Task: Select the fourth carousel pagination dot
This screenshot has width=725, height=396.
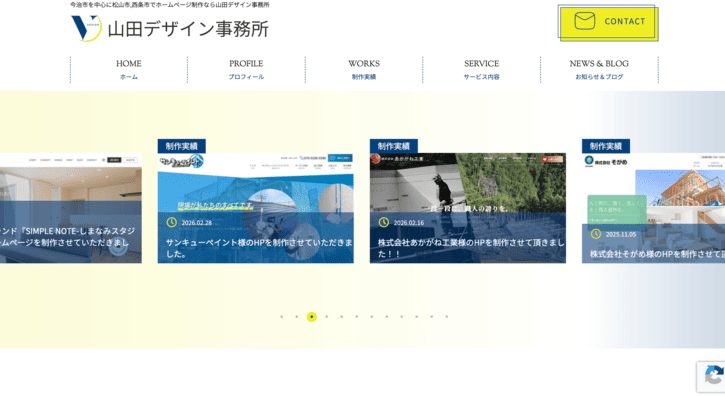Action: [326, 317]
